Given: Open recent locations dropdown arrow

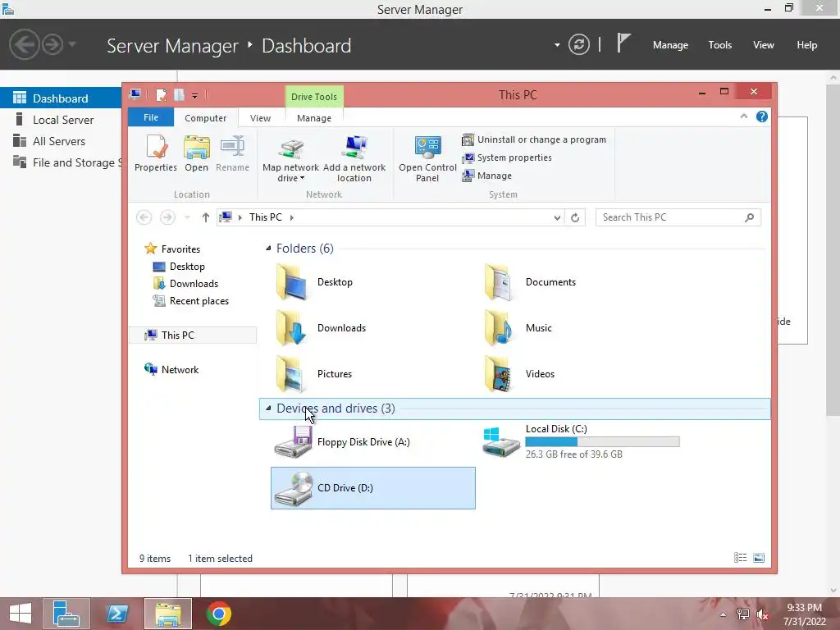Looking at the screenshot, I should (187, 217).
